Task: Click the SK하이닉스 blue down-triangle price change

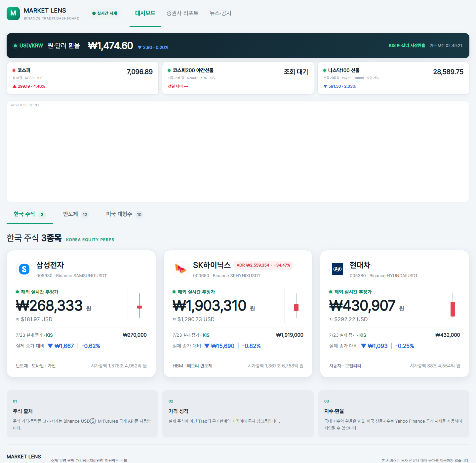Action: pos(219,346)
